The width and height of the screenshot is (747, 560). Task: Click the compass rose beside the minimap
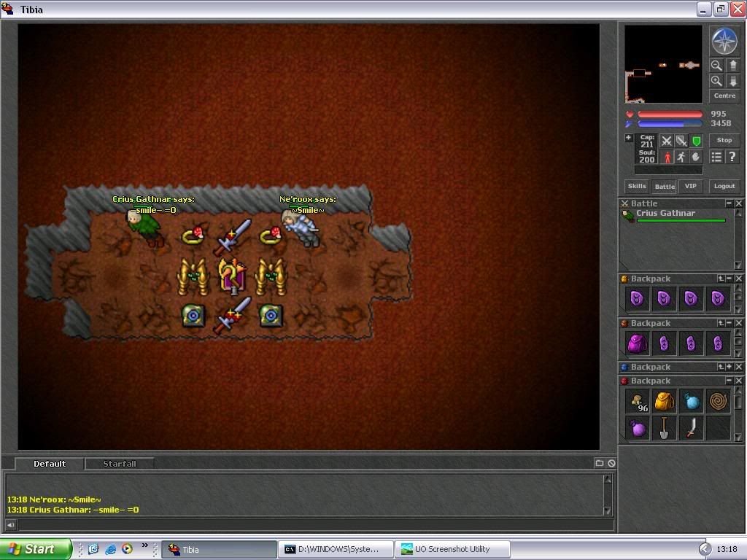coord(724,42)
